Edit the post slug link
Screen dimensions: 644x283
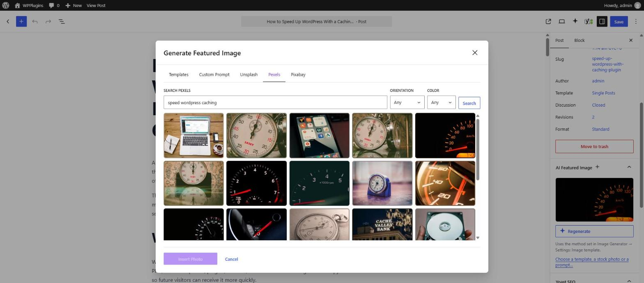point(607,64)
